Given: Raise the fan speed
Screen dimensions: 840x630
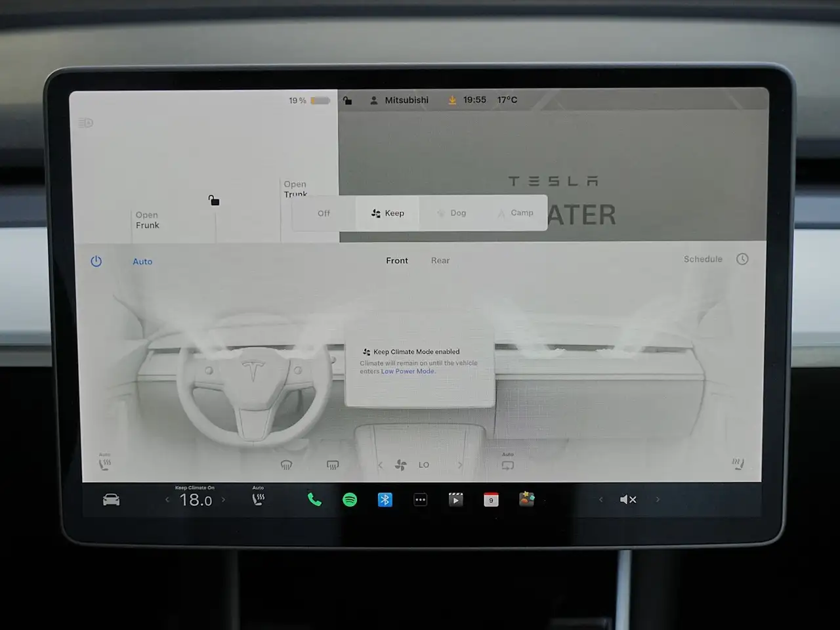Looking at the screenshot, I should [460, 465].
